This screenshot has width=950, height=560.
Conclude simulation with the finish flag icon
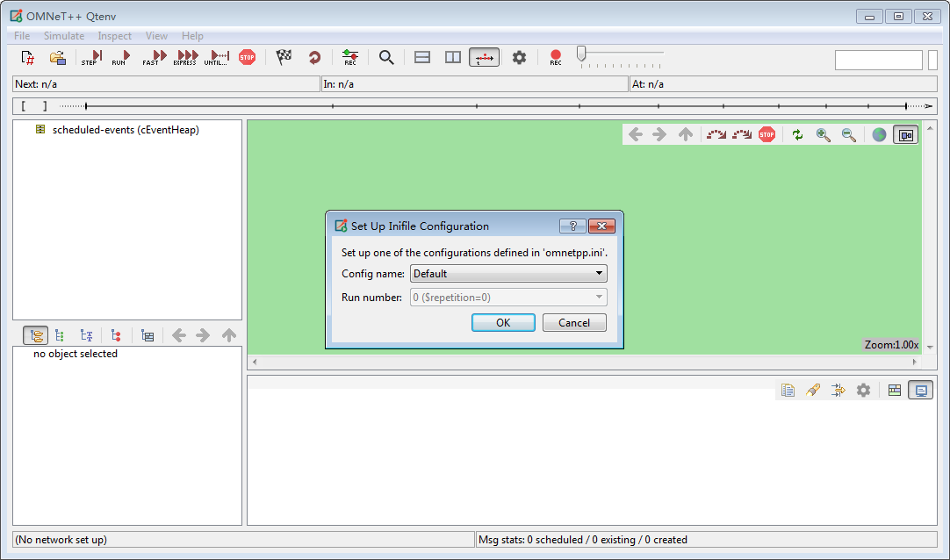pos(284,57)
